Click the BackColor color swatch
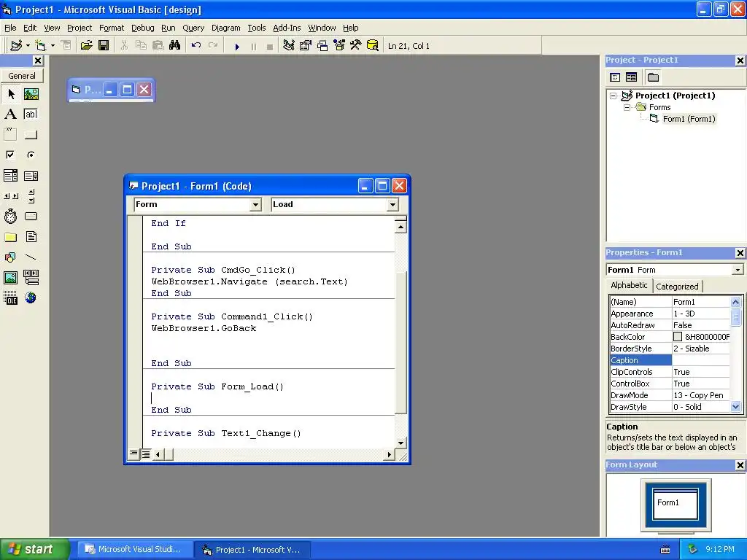 tap(678, 337)
